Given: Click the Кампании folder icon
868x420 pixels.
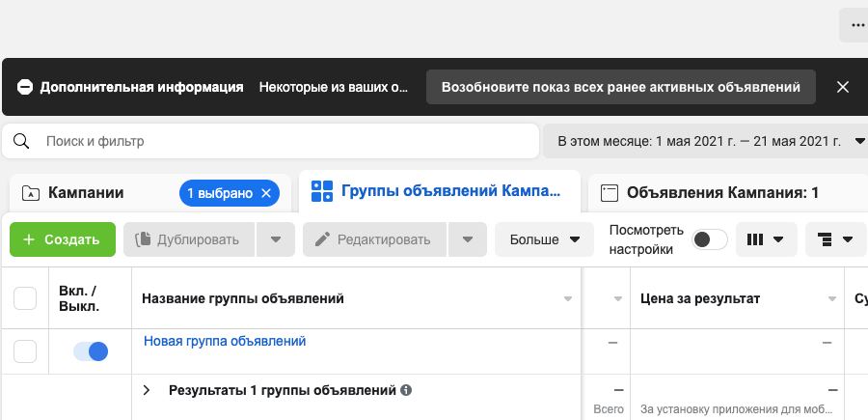Looking at the screenshot, I should tap(31, 193).
